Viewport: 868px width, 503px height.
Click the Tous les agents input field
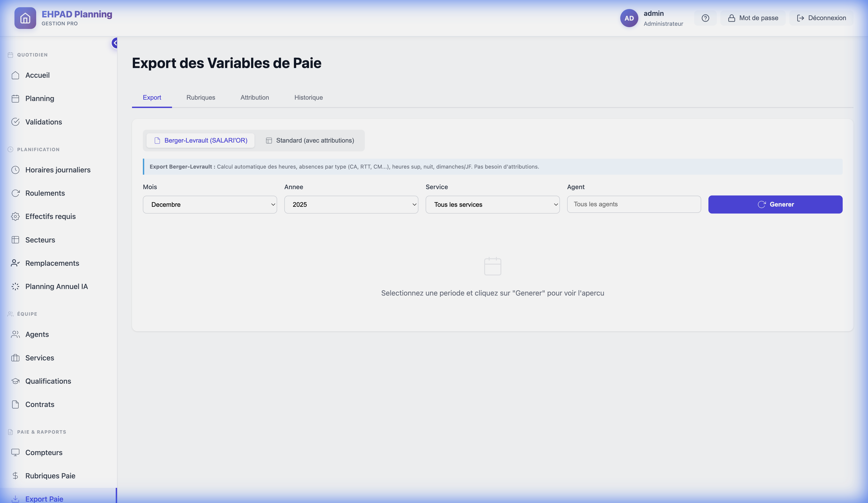[634, 204]
